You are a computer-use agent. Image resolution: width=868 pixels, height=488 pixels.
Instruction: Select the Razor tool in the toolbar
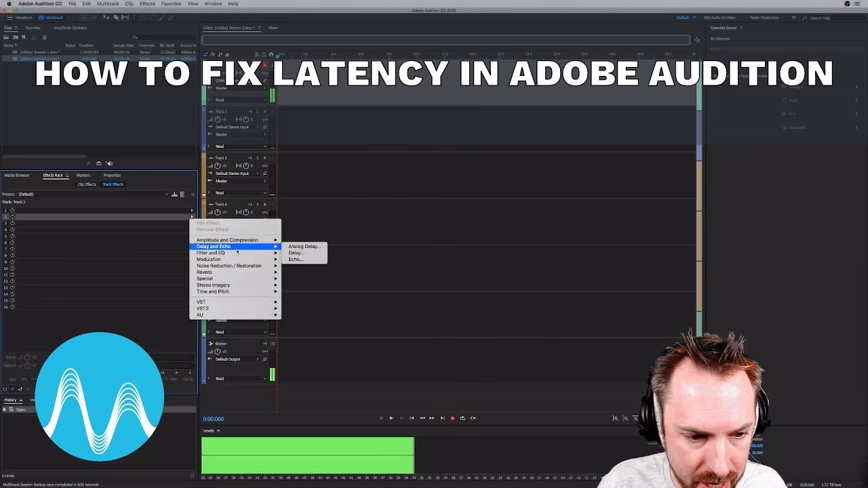point(116,17)
